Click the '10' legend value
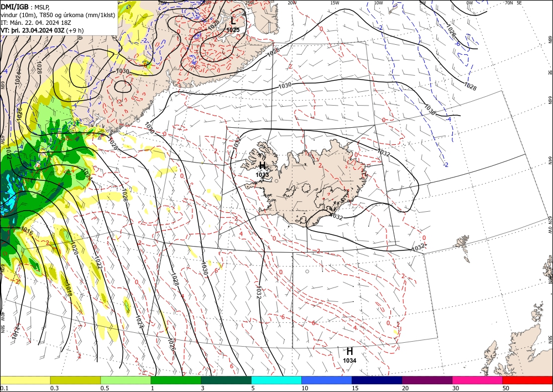This screenshot has height=392, width=553. point(305,388)
